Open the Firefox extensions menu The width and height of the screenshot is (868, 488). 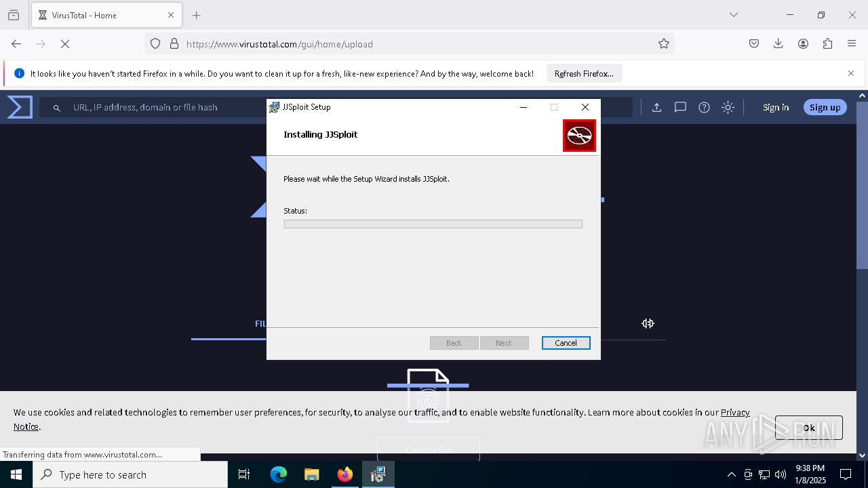pyautogui.click(x=827, y=44)
